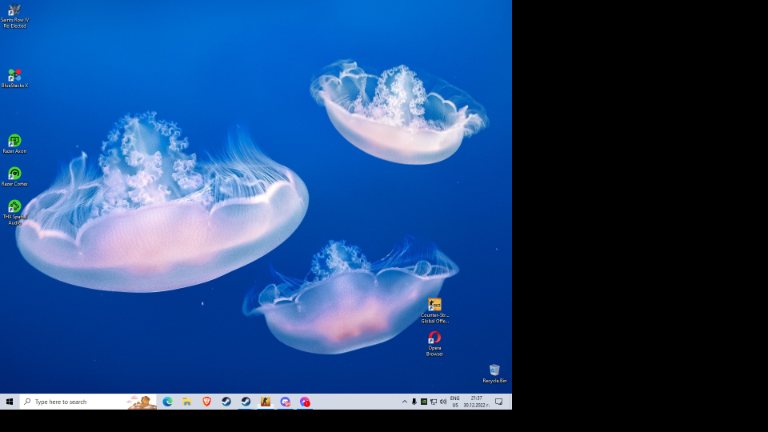Image resolution: width=768 pixels, height=432 pixels.
Task: Open the ENG input language switcher
Action: 455,401
